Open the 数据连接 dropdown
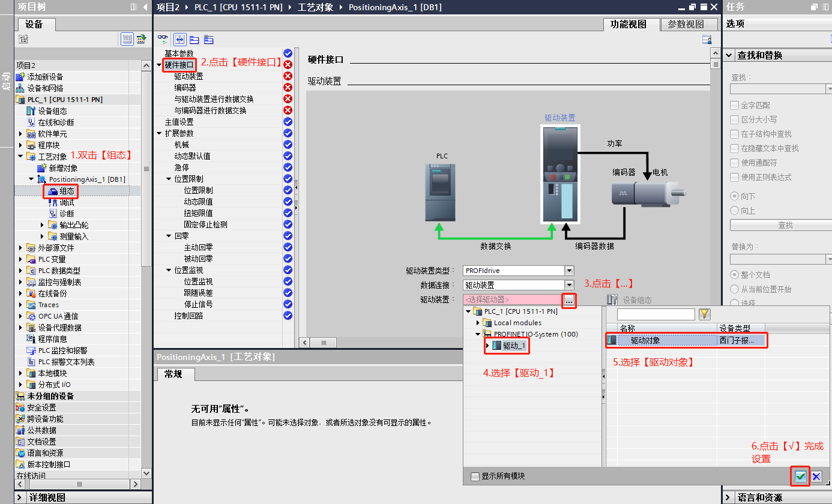The width and height of the screenshot is (832, 504). [x=568, y=284]
